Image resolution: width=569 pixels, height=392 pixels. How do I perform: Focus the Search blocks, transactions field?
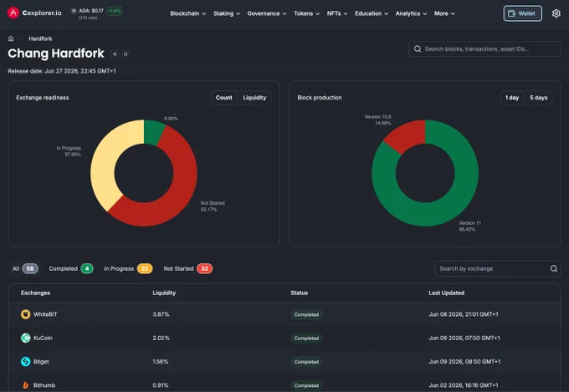(484, 49)
